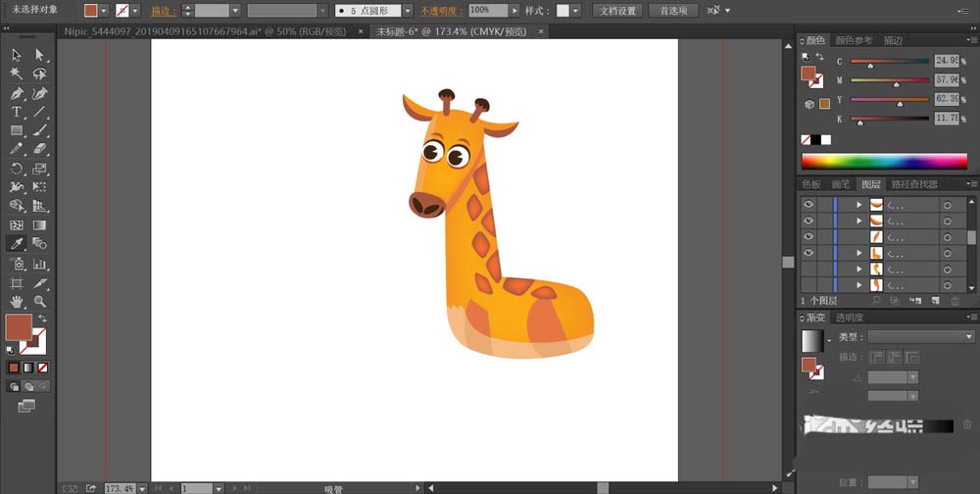980x494 pixels.
Task: Open the 5 点圆形 brush dropdown
Action: point(408,11)
